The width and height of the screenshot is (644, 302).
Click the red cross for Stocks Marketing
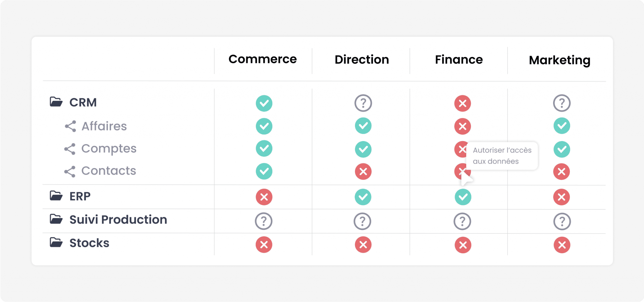click(562, 245)
